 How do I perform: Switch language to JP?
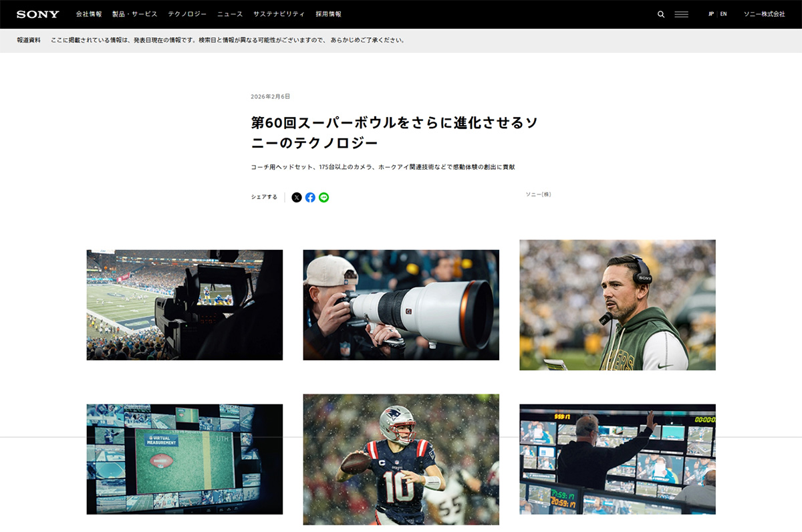tap(711, 14)
